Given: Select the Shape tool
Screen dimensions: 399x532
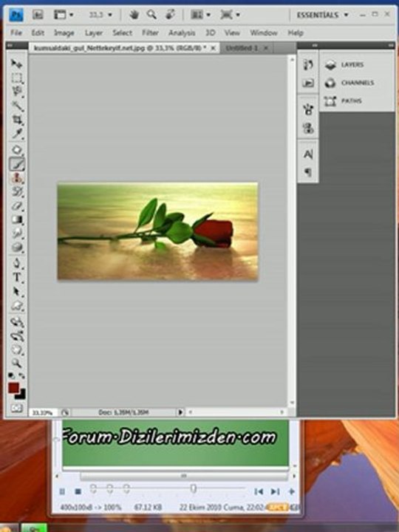Looking at the screenshot, I should (16, 306).
